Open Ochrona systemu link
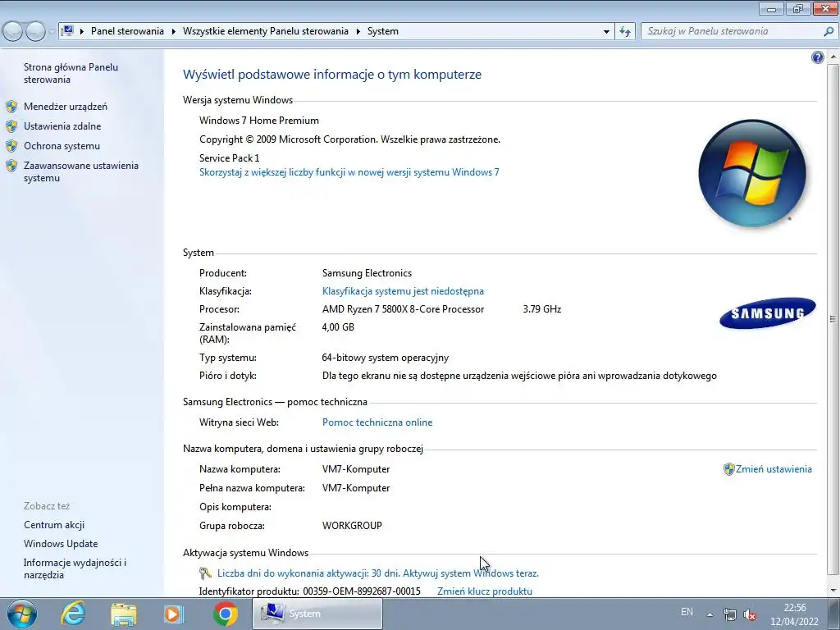This screenshot has width=840, height=630. click(62, 146)
